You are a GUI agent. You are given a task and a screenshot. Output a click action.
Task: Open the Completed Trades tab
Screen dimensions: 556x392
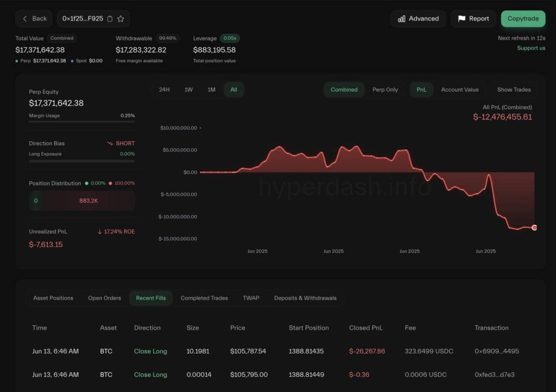[204, 298]
